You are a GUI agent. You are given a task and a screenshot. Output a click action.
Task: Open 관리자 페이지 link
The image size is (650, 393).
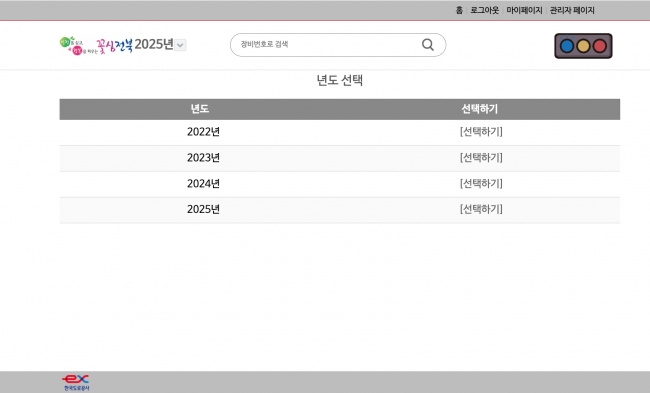(572, 10)
